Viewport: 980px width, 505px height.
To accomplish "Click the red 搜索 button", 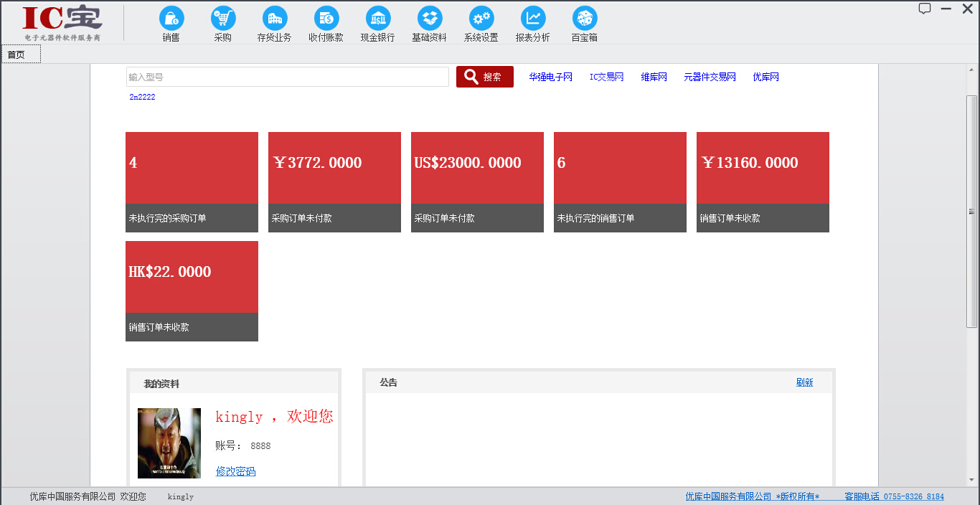I will click(485, 77).
